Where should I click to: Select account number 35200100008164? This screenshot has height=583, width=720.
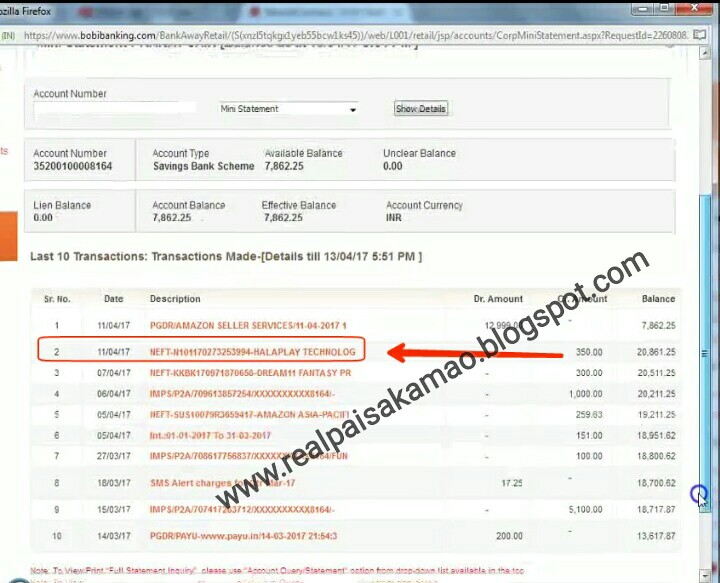(x=73, y=166)
